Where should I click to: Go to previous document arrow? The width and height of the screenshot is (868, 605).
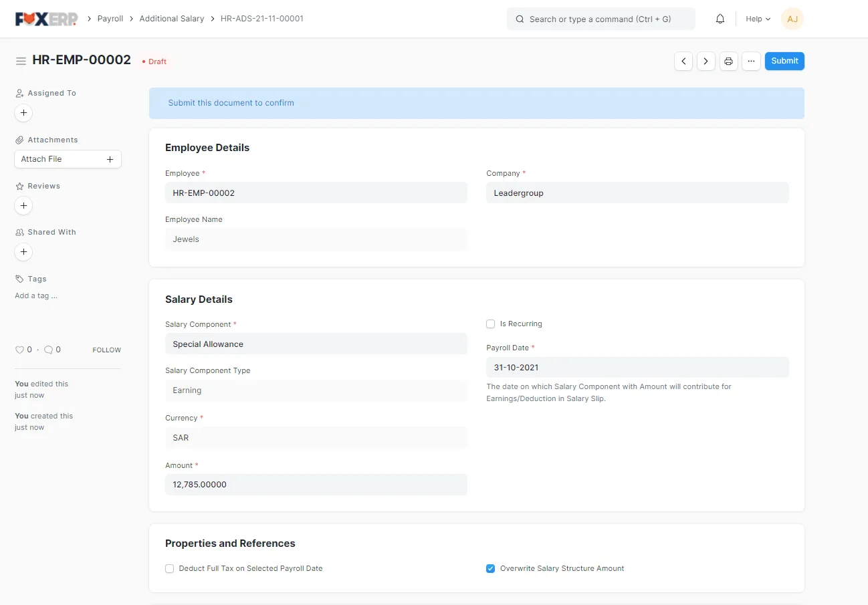pos(683,61)
